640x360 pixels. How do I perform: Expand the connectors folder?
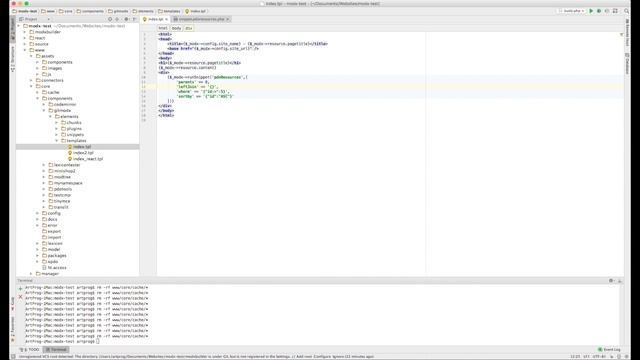click(x=31, y=80)
